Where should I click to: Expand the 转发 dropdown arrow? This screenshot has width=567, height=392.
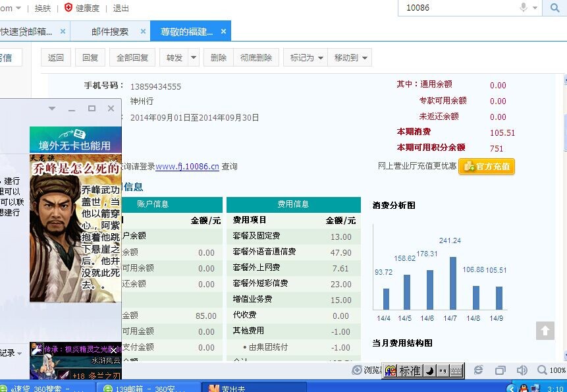194,58
